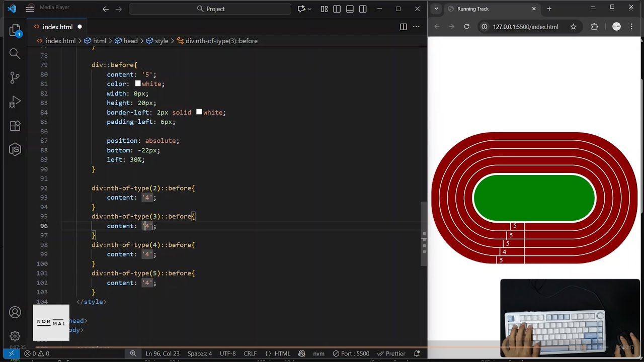This screenshot has width=644, height=362.
Task: Bookmark the page with the star icon
Action: (x=573, y=27)
